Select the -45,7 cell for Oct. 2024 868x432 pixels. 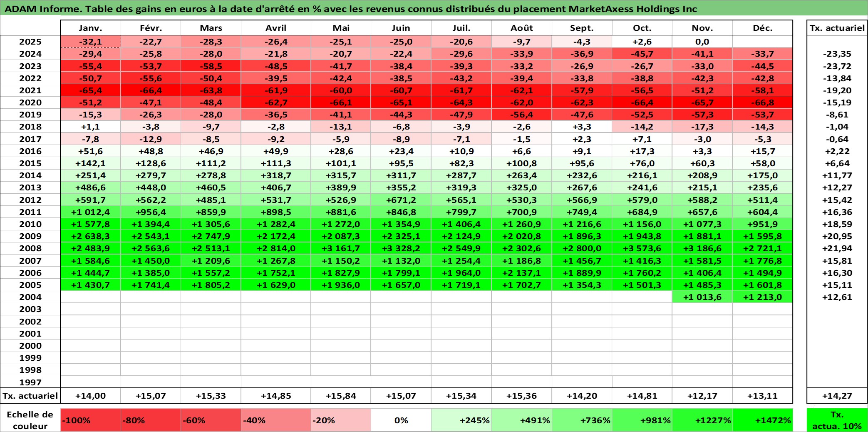point(642,54)
